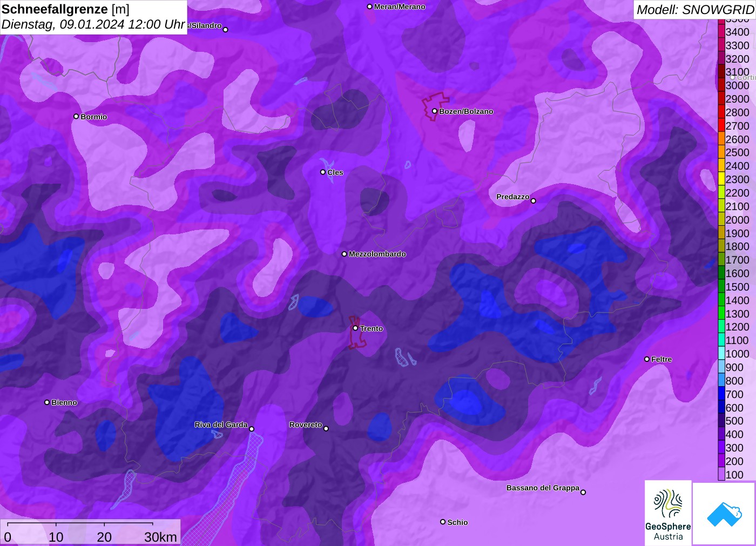756x546 pixels.
Task: Select the 3000 legend color swatch
Action: (721, 85)
